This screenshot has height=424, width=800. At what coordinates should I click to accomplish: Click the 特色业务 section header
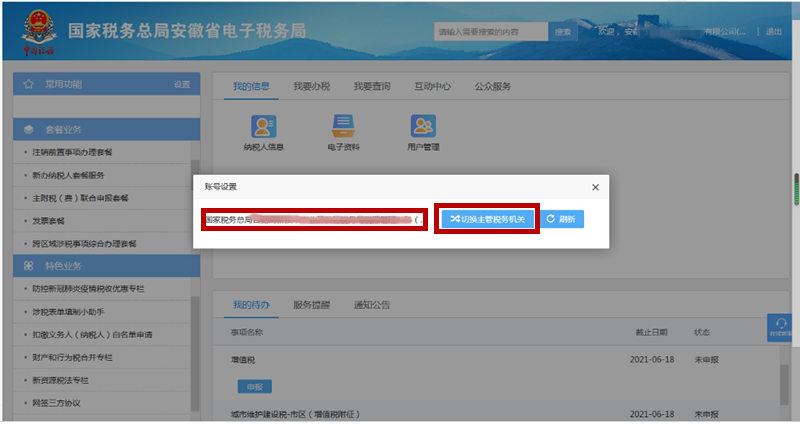106,266
